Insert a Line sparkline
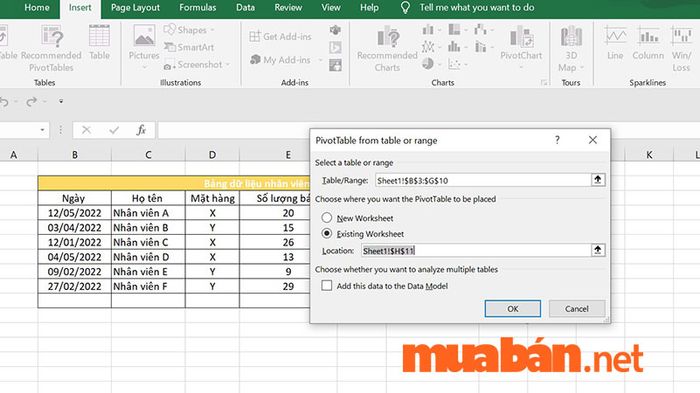The height and width of the screenshot is (393, 700). [x=615, y=43]
